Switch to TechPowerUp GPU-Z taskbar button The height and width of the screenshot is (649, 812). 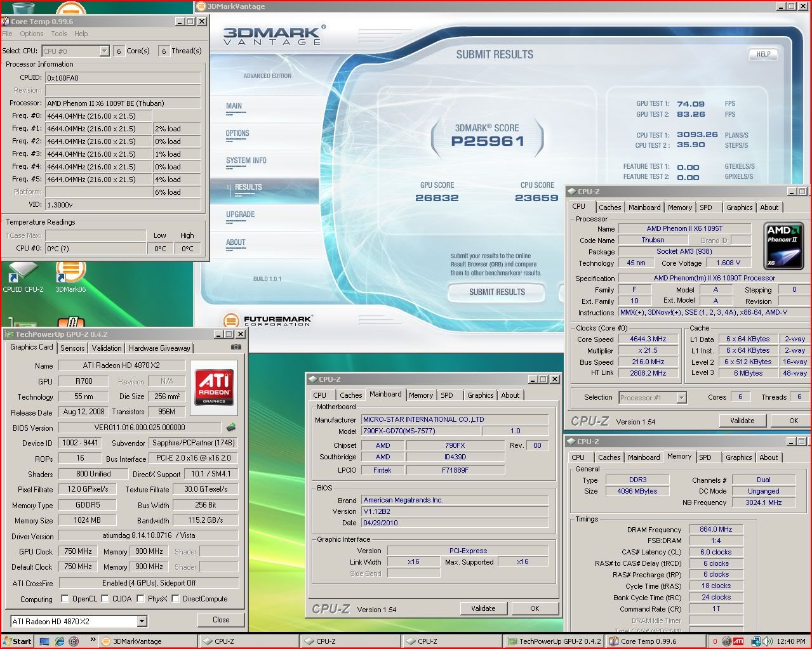click(x=555, y=641)
